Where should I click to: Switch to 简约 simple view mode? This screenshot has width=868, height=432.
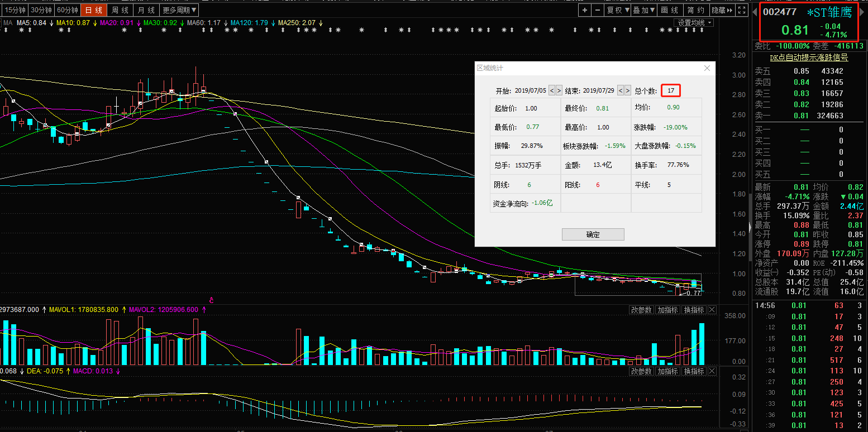(696, 10)
